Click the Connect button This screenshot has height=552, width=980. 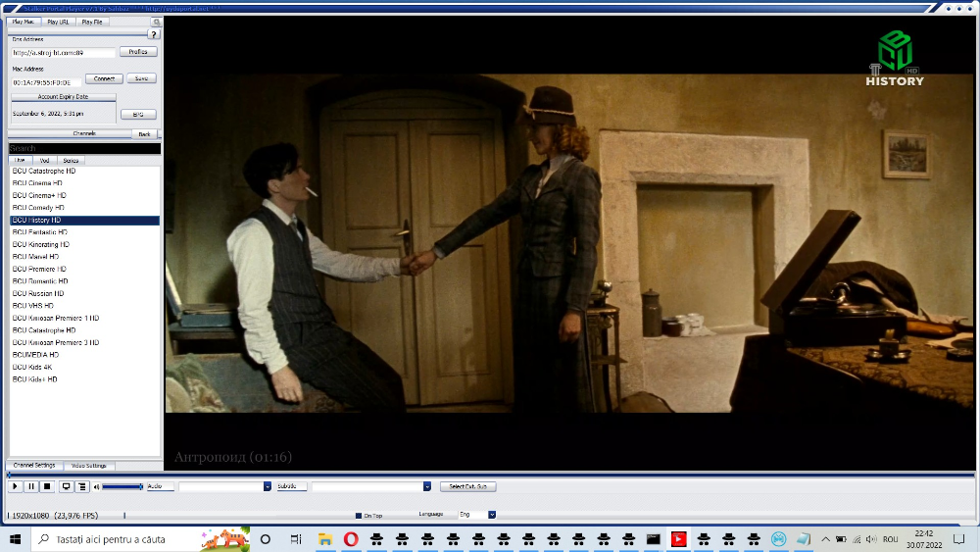[104, 78]
